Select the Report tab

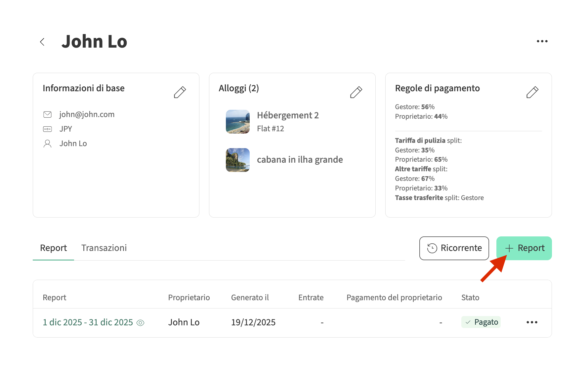tap(53, 248)
